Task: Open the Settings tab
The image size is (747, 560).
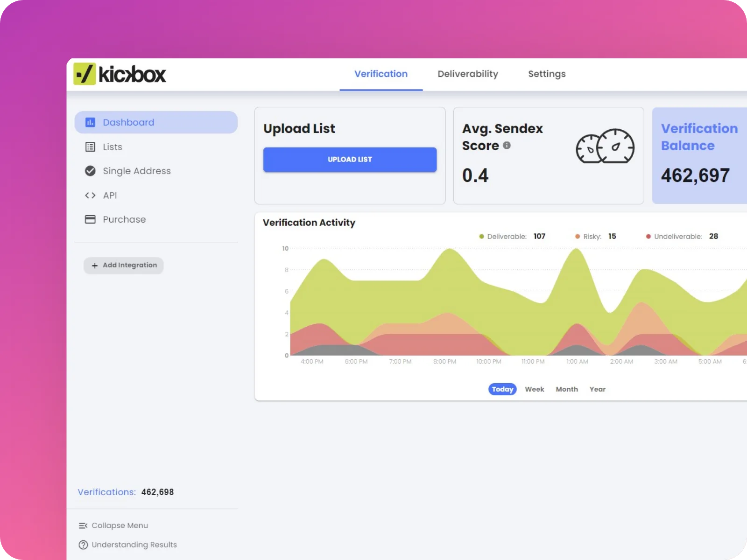Action: click(547, 74)
